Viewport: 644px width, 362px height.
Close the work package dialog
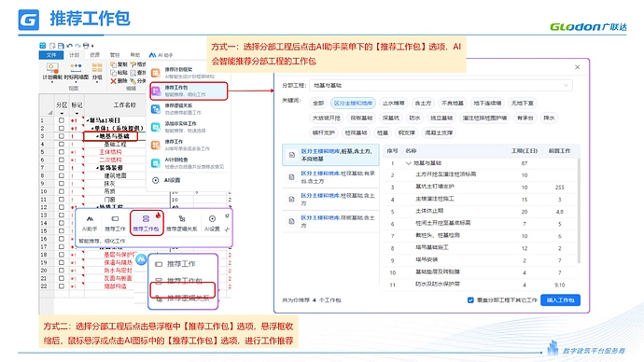[x=577, y=67]
